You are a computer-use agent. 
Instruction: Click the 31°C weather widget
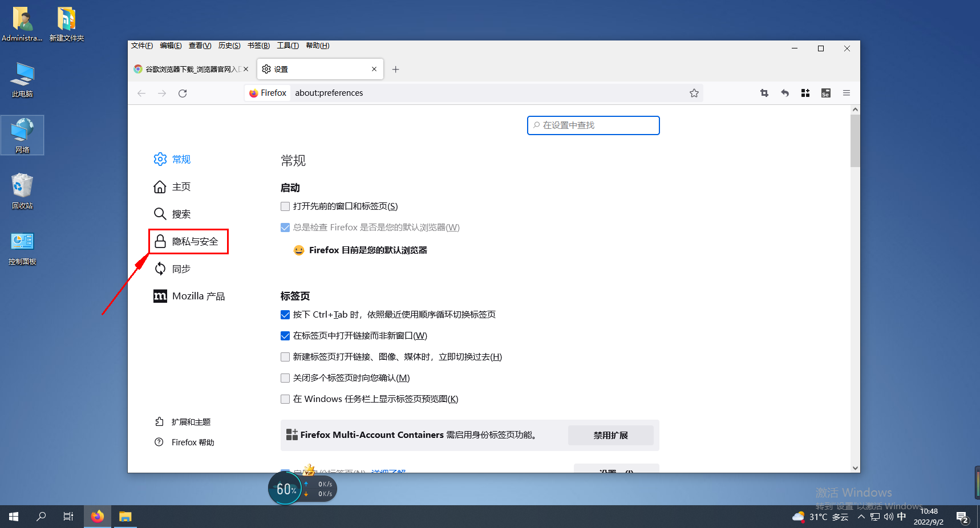(x=820, y=517)
